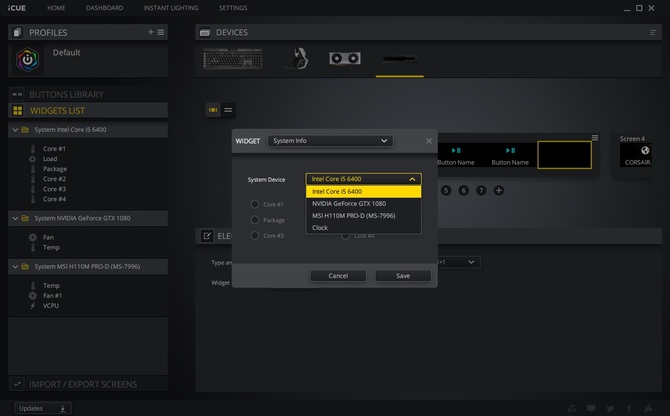Switch to screen layout view icon
The image size is (670, 416).
213,110
